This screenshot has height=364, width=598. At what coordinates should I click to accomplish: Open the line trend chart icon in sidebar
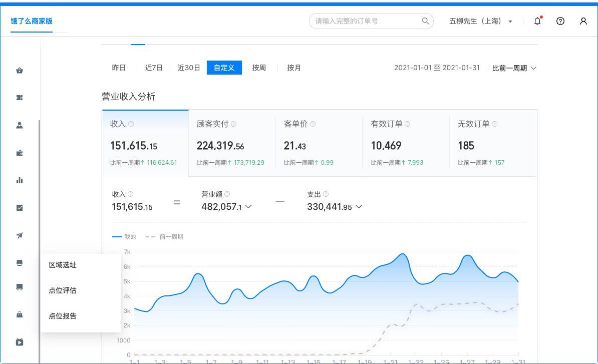point(20,208)
